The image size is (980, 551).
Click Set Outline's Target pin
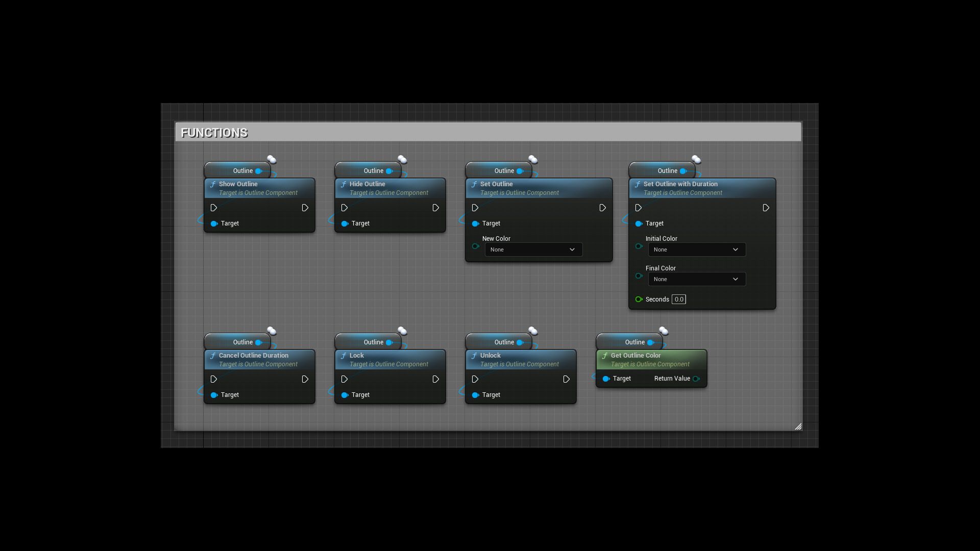tap(476, 223)
